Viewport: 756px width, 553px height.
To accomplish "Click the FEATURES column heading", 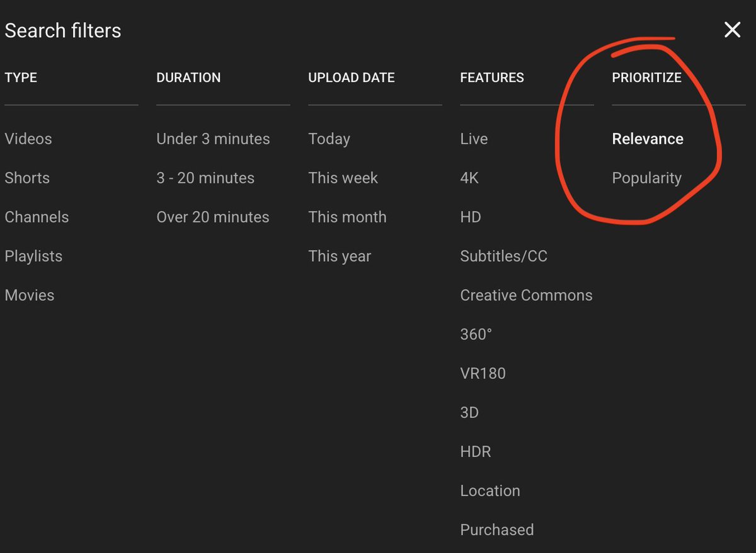I will (x=492, y=78).
